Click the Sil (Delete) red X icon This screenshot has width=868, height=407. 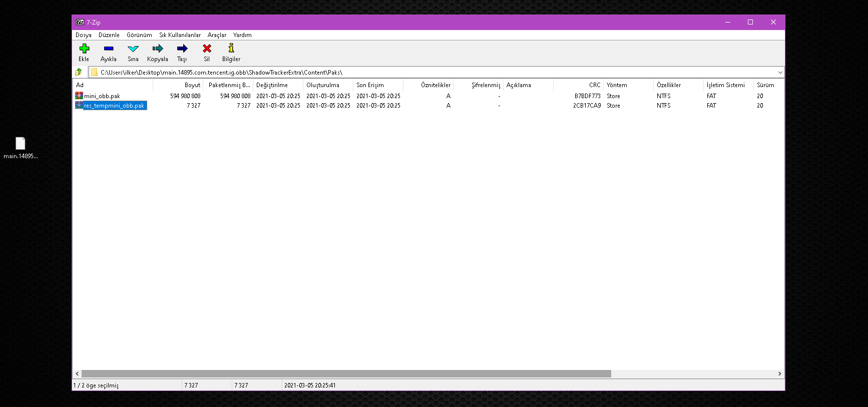[x=207, y=49]
